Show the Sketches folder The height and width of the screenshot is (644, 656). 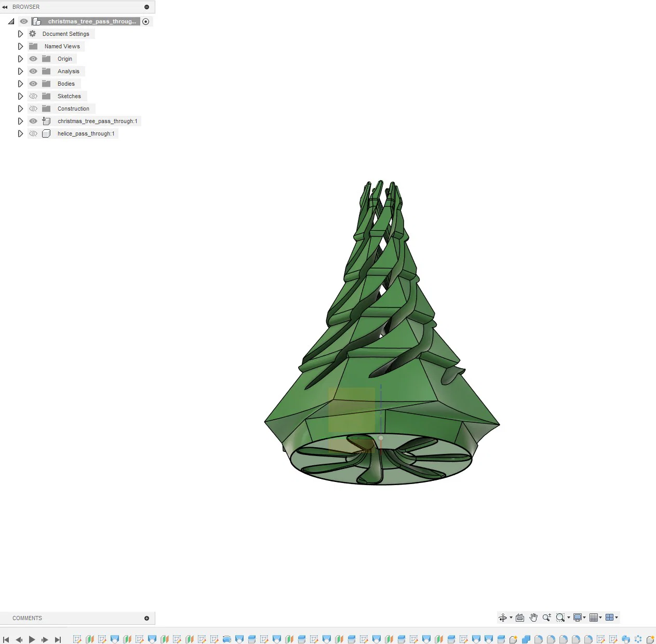click(x=33, y=96)
